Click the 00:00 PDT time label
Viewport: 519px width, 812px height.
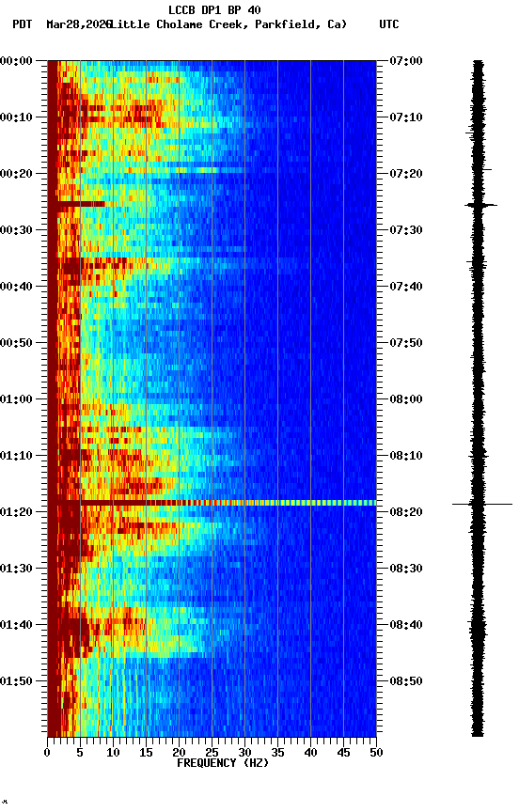coord(16,61)
